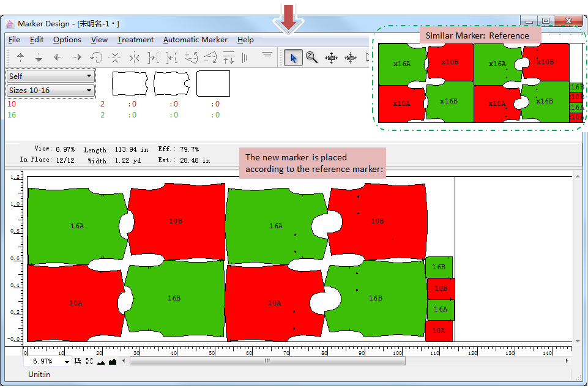Click the four-way move arrows tool
Screen dimensions: 588x388
[331, 58]
